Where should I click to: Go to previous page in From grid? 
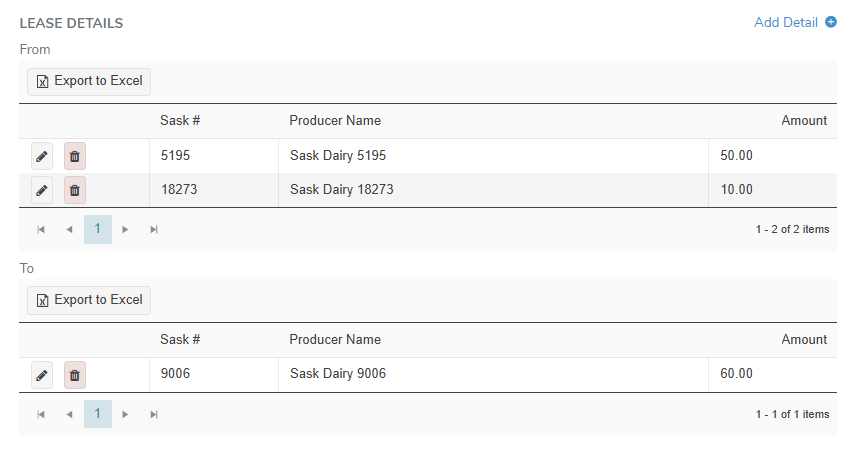(x=69, y=229)
